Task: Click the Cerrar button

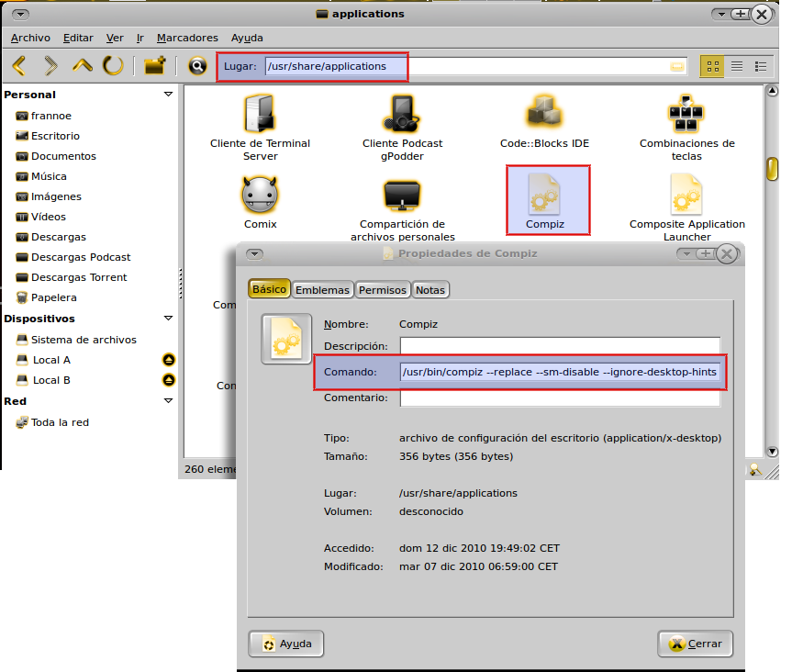Action: [x=695, y=644]
